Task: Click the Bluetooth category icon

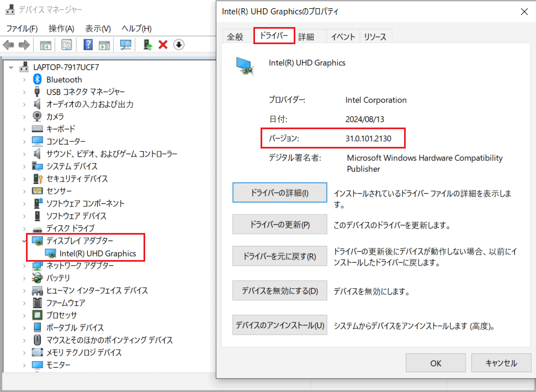Action: click(x=37, y=80)
